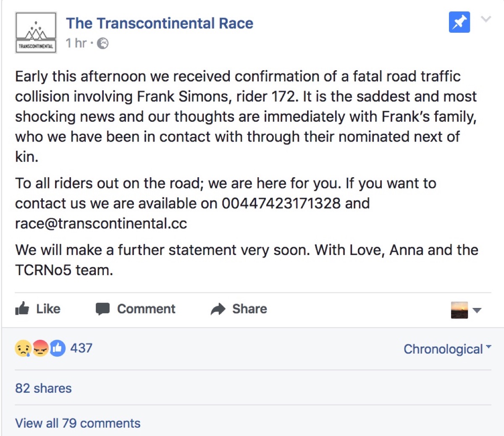Viewport: 504px width, 436px height.
Task: Click the blue pinned post icon
Action: (459, 22)
